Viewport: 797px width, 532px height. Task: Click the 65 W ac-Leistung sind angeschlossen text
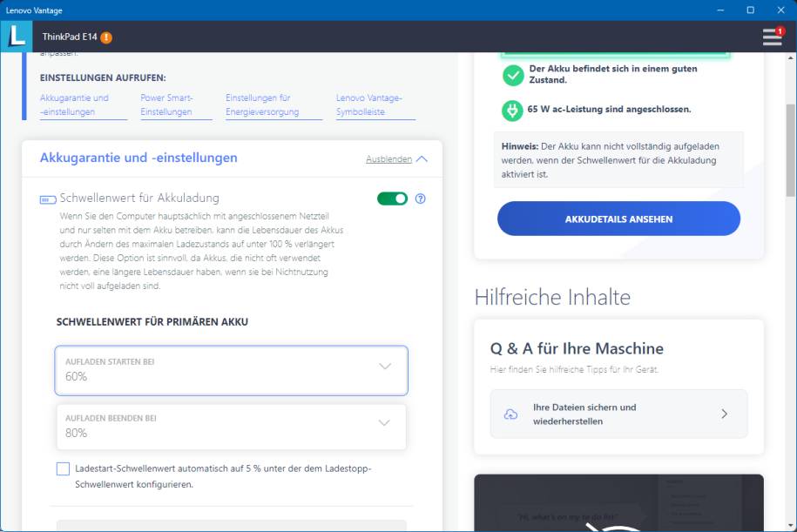click(x=609, y=109)
